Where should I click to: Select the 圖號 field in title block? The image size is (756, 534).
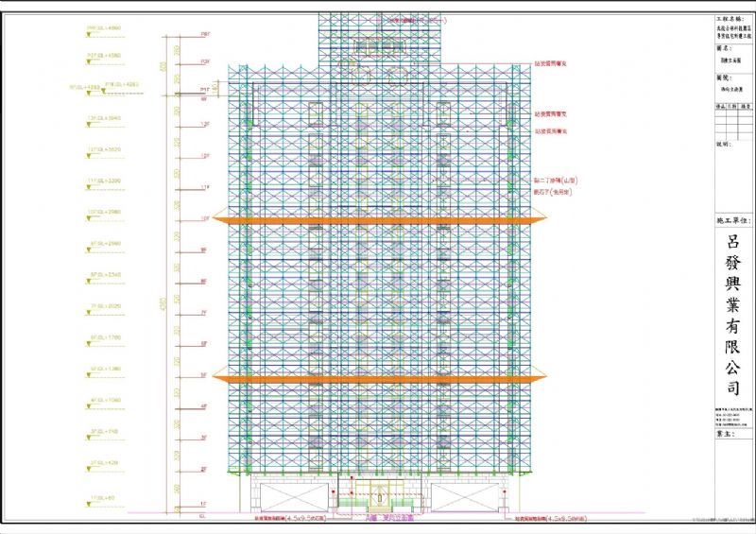pyautogui.click(x=726, y=77)
